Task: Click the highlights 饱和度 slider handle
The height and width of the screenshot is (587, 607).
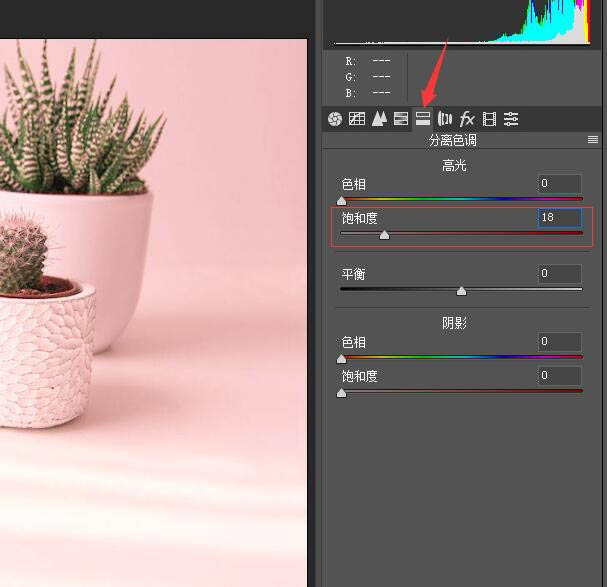Action: 384,235
